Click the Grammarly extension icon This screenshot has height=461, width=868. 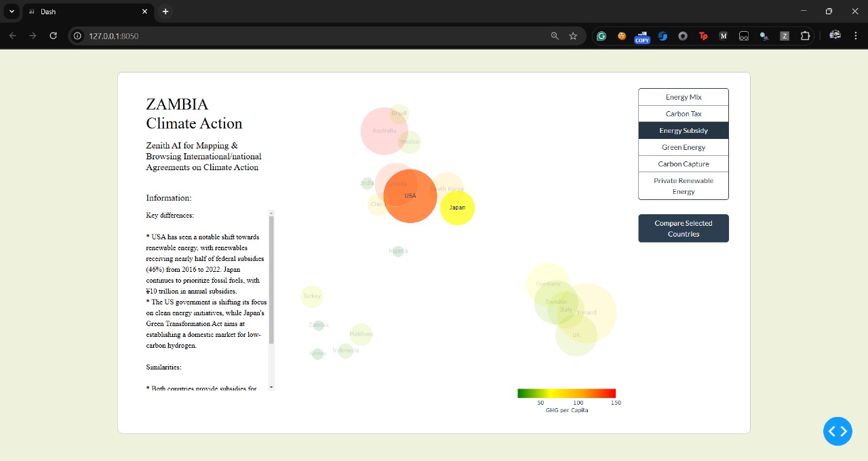click(x=601, y=36)
